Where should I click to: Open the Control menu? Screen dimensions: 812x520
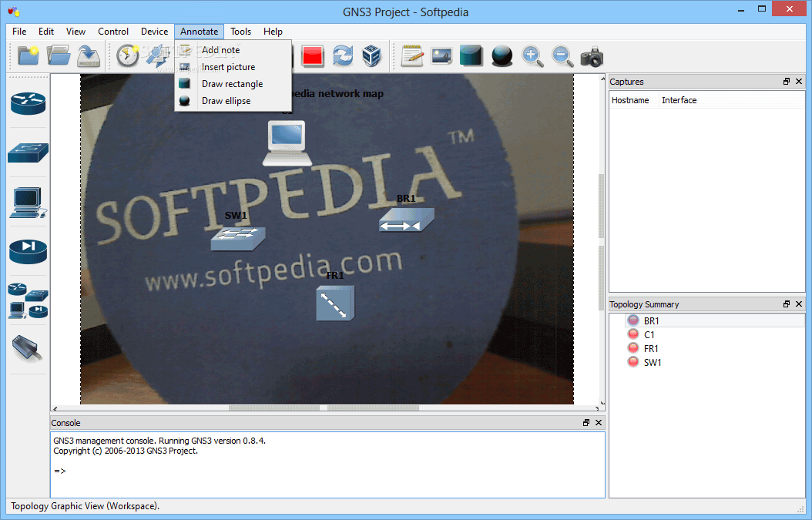click(x=113, y=32)
